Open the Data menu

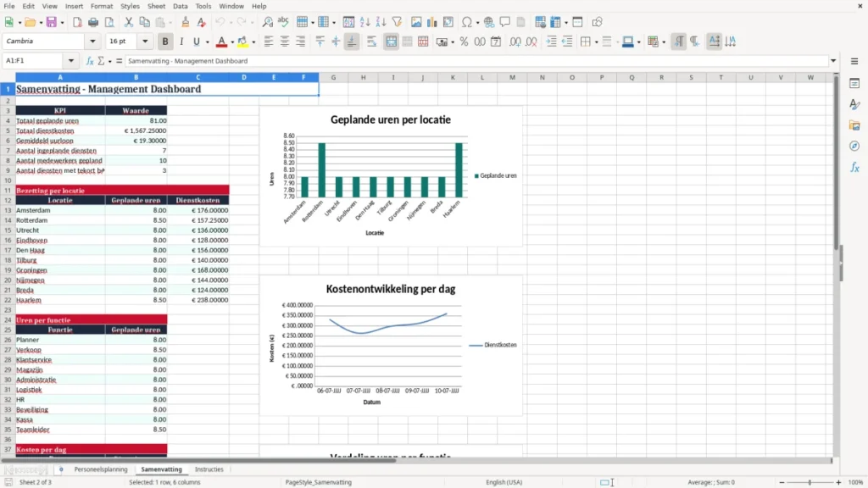(x=181, y=6)
